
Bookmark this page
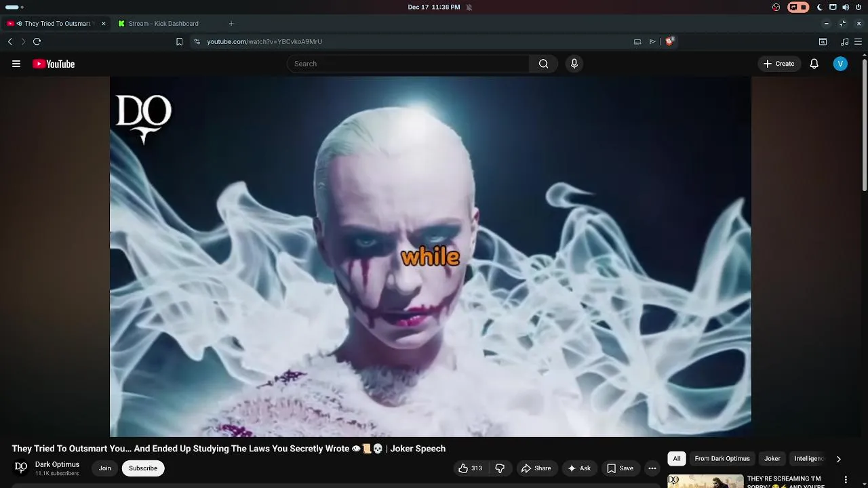(179, 41)
